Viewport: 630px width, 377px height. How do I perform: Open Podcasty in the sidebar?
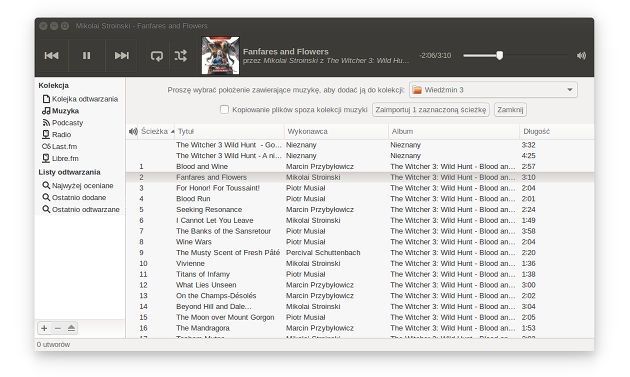[63, 123]
